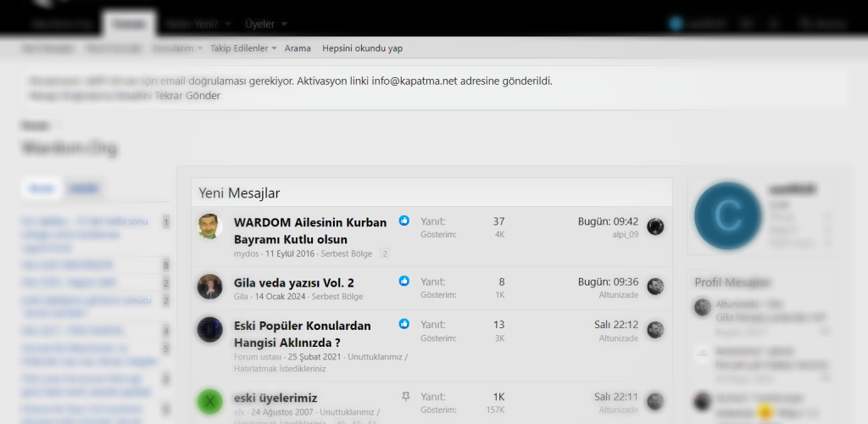868x424 pixels.
Task: Click the info@kapatma.net email address
Action: pos(414,81)
